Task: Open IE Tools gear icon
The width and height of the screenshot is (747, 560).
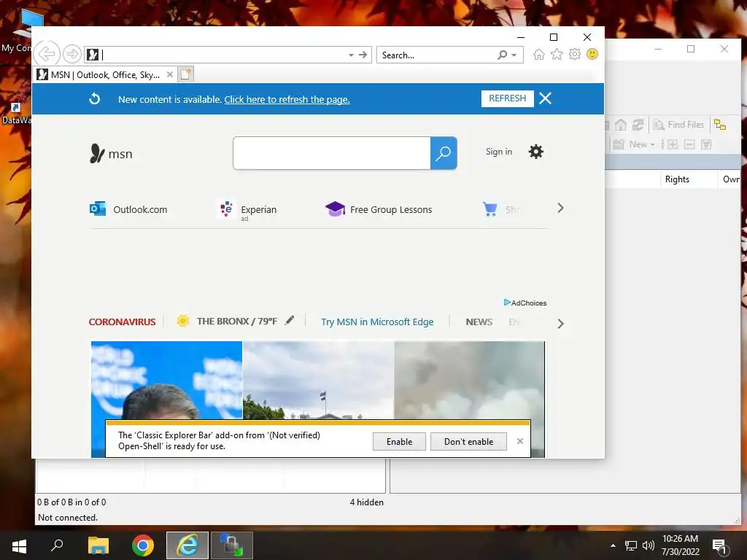Action: pos(575,54)
